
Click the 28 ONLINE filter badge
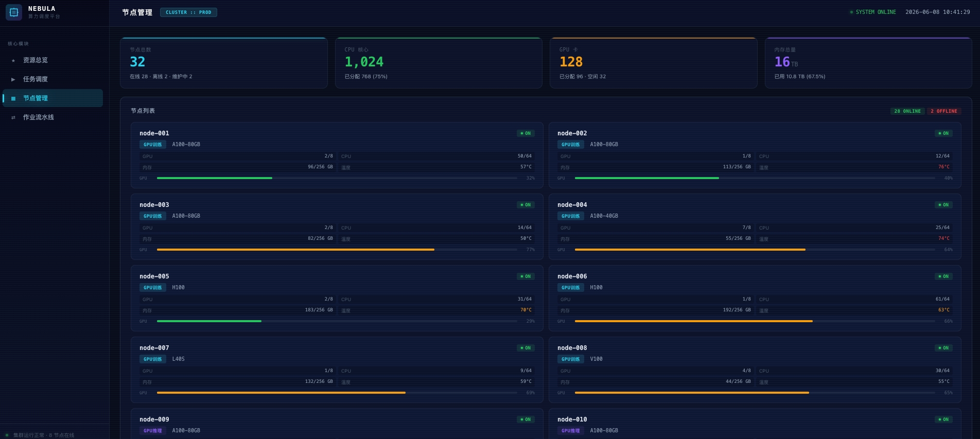pos(907,111)
